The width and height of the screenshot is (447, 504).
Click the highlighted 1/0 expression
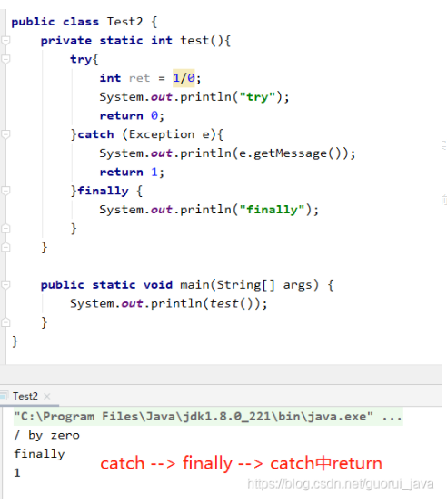pos(184,78)
